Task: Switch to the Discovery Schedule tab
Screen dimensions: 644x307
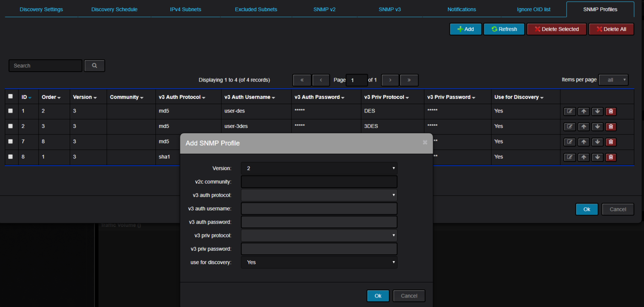Action: click(x=114, y=9)
